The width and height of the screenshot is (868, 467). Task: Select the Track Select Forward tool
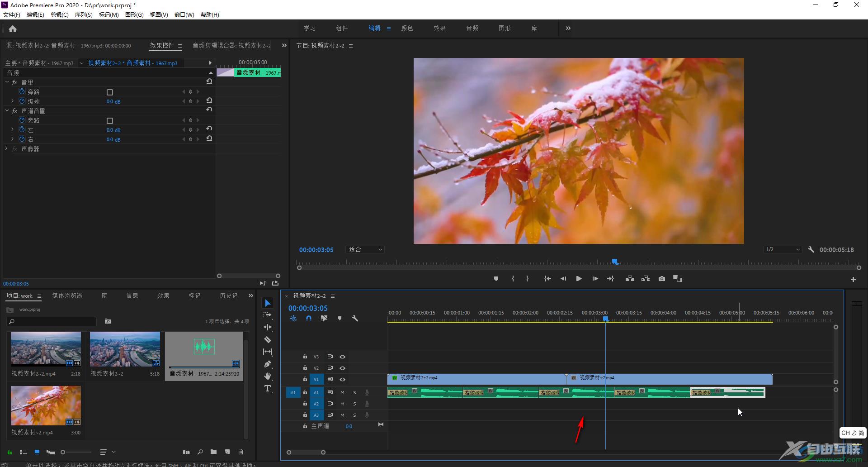click(268, 315)
